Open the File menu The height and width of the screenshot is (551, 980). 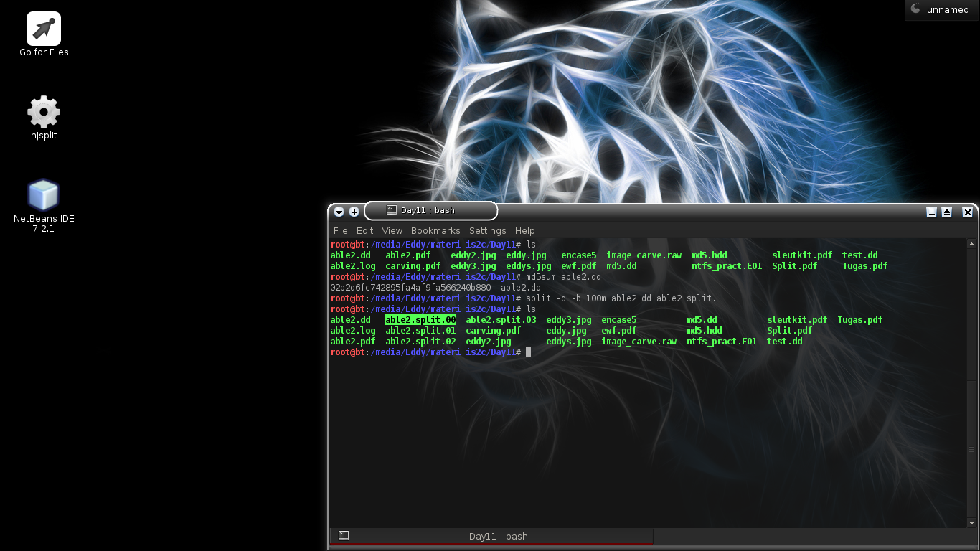click(340, 230)
